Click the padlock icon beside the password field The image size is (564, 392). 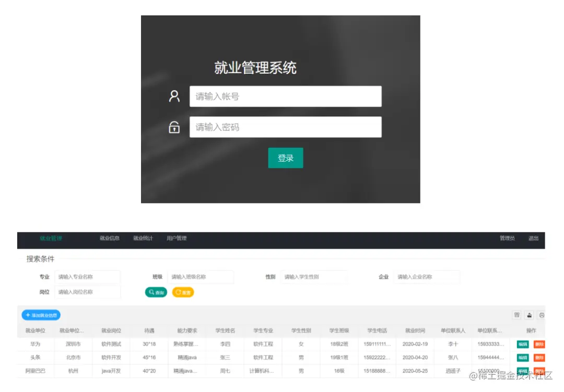tap(174, 126)
